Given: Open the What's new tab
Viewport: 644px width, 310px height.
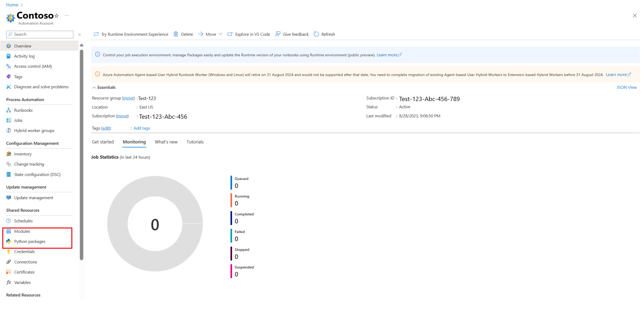Looking at the screenshot, I should 166,142.
